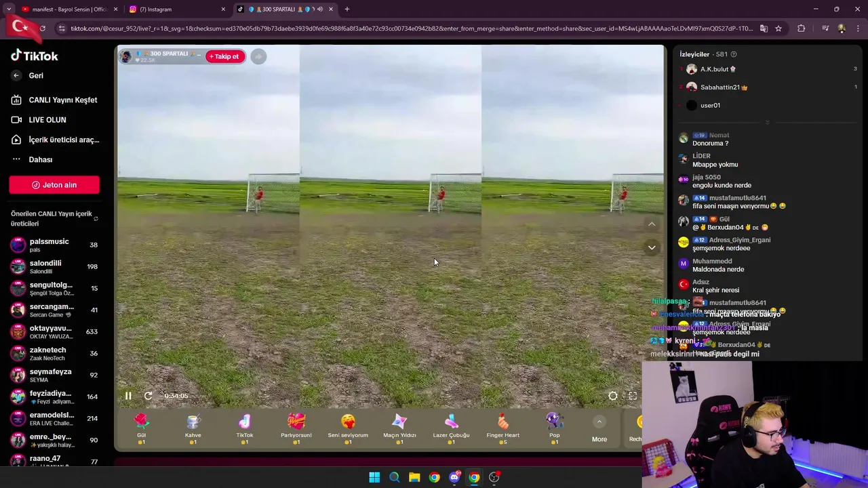
Task: Open Windows Start menu
Action: [374, 477]
